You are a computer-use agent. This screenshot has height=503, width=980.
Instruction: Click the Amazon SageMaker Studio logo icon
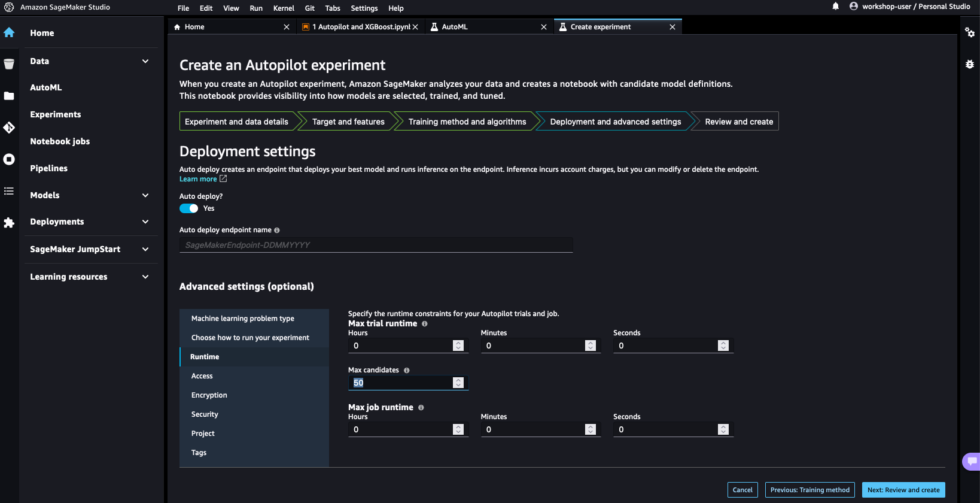pyautogui.click(x=9, y=7)
